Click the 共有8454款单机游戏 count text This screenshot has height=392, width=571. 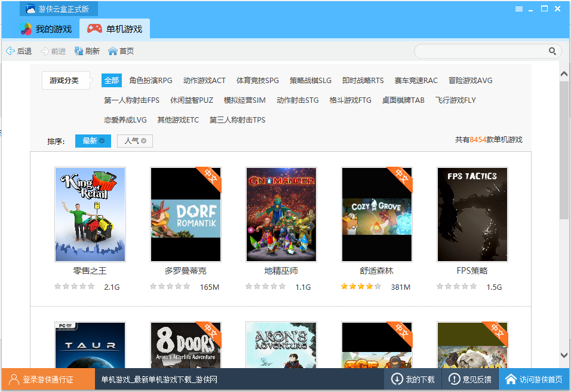tap(489, 140)
